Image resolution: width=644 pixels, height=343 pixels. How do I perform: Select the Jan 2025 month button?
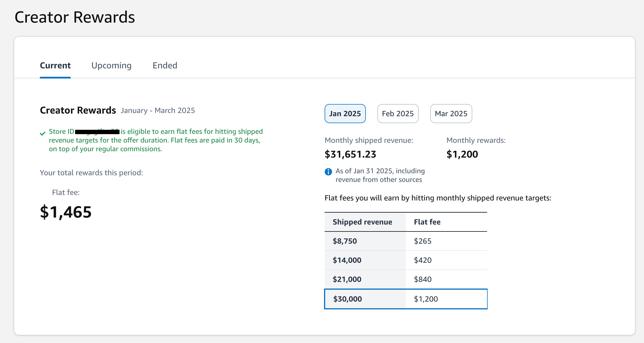click(x=345, y=114)
